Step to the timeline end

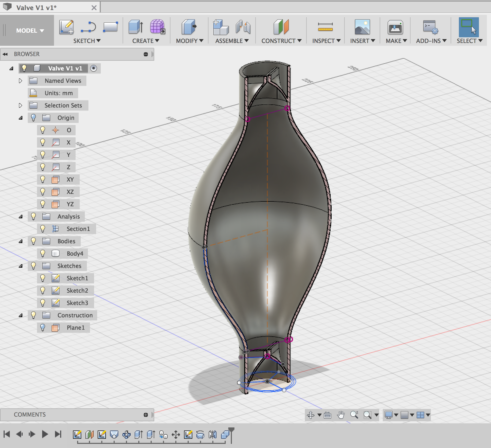[x=58, y=434]
